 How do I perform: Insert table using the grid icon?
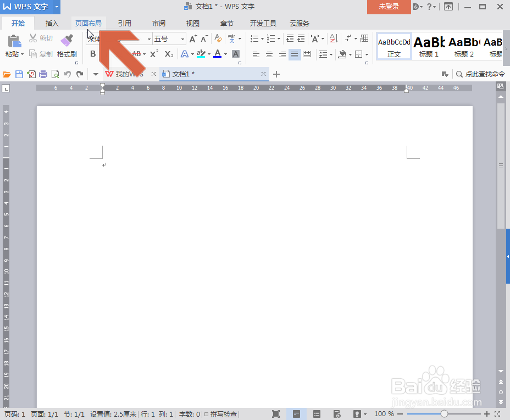(x=364, y=38)
